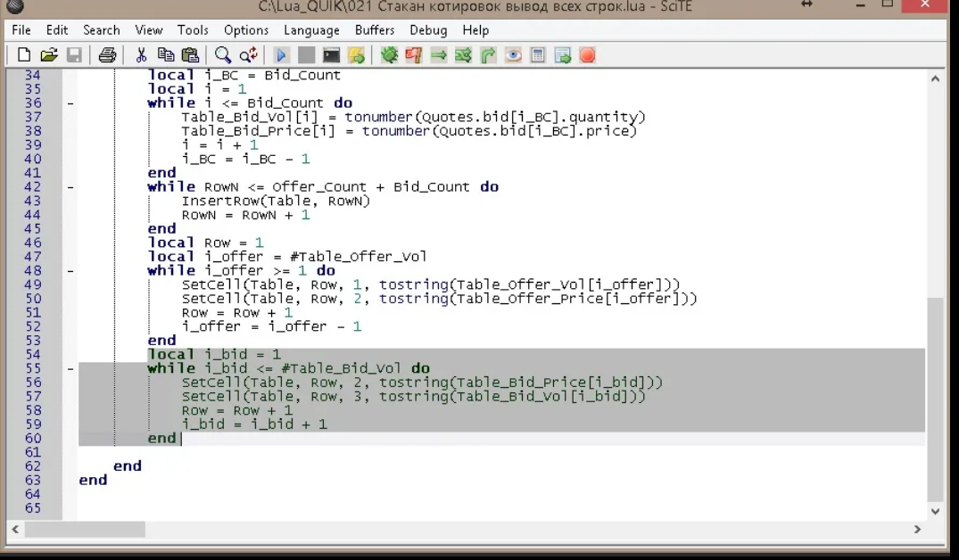Click the eye watch icon in toolbar
Viewport: 959px width, 560px height.
pos(513,55)
